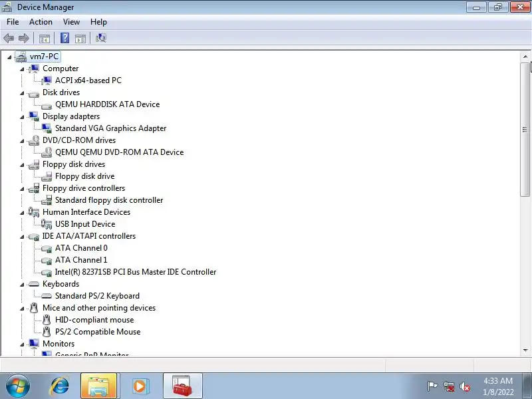Click the Display adapters category icon
Viewport: 532px width, 399px height.
point(34,116)
